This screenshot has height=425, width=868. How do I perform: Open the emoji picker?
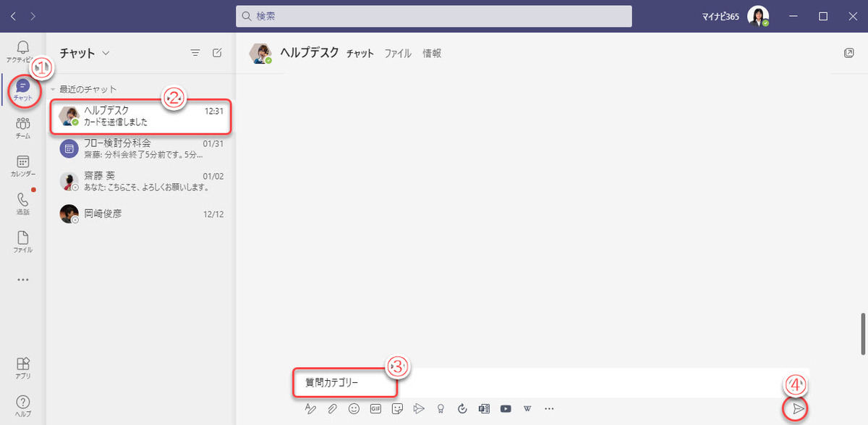354,408
